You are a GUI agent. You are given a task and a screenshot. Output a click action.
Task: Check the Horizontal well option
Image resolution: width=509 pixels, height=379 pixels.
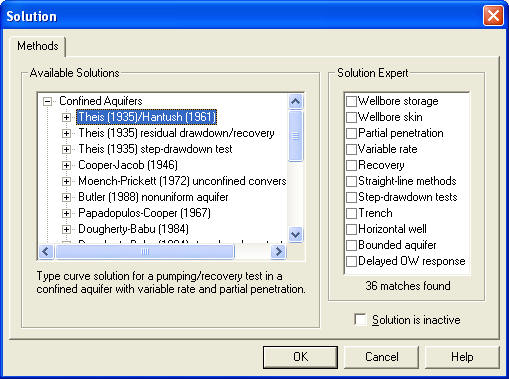[x=351, y=229]
